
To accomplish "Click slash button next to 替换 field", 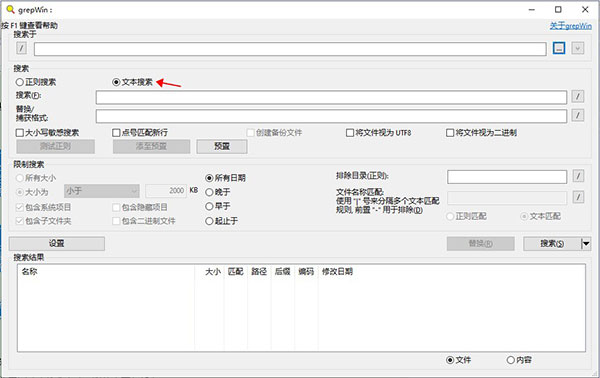I will (x=578, y=115).
